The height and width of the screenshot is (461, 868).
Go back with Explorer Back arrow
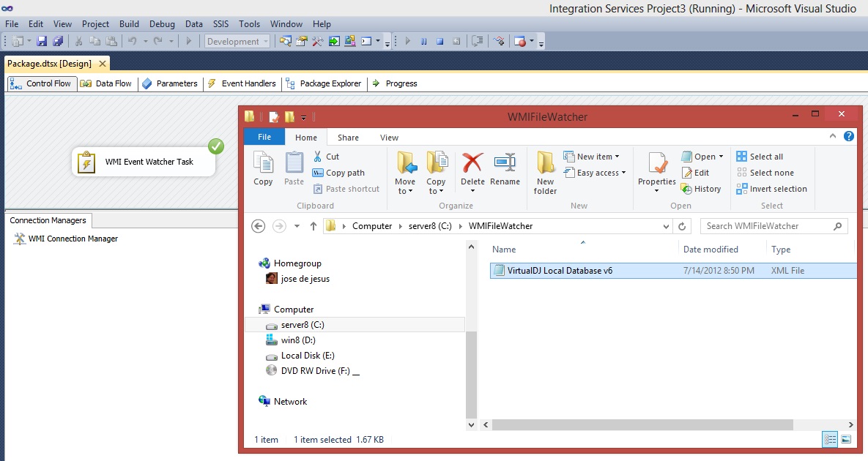258,226
